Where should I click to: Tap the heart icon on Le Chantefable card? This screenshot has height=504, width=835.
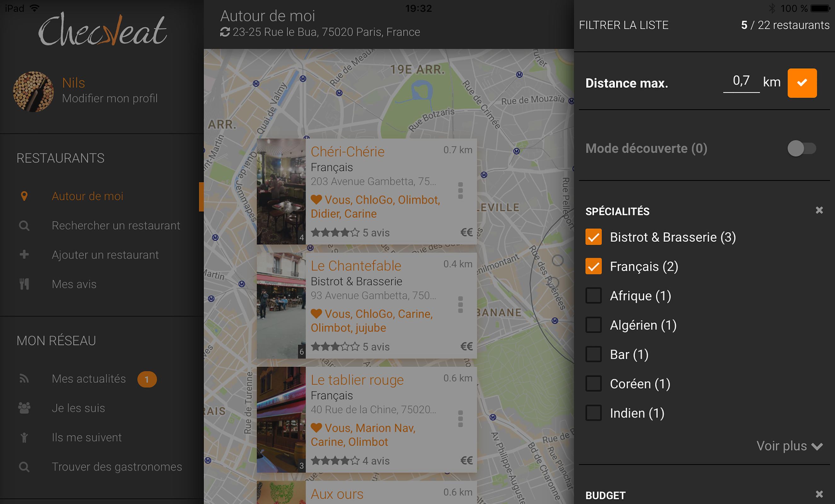(x=316, y=314)
